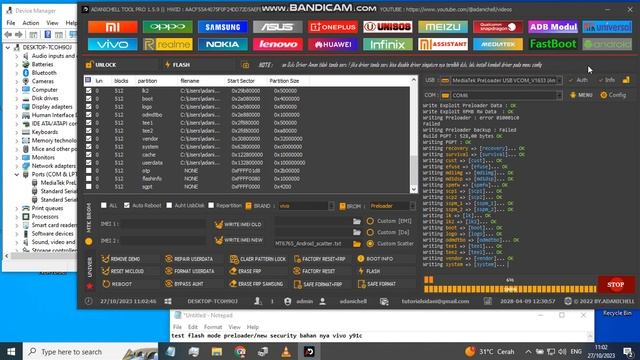Open the Samsung brand section
The width and height of the screenshot is (640, 360).
pyautogui.click(x=222, y=27)
